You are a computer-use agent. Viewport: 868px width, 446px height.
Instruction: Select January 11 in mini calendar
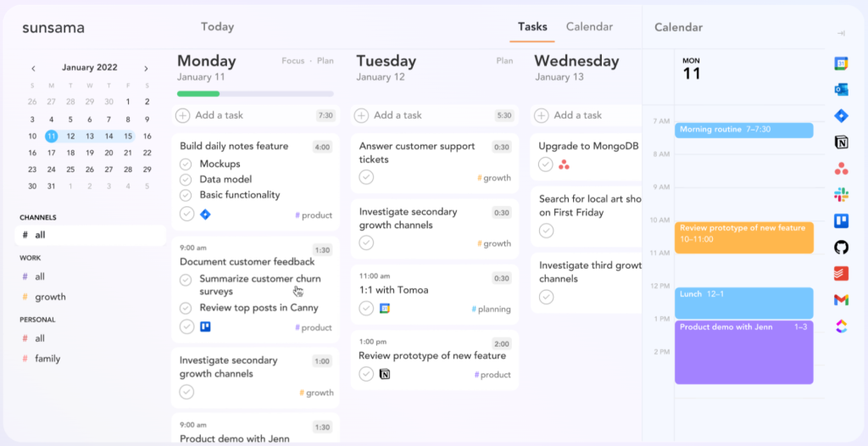[x=51, y=137]
